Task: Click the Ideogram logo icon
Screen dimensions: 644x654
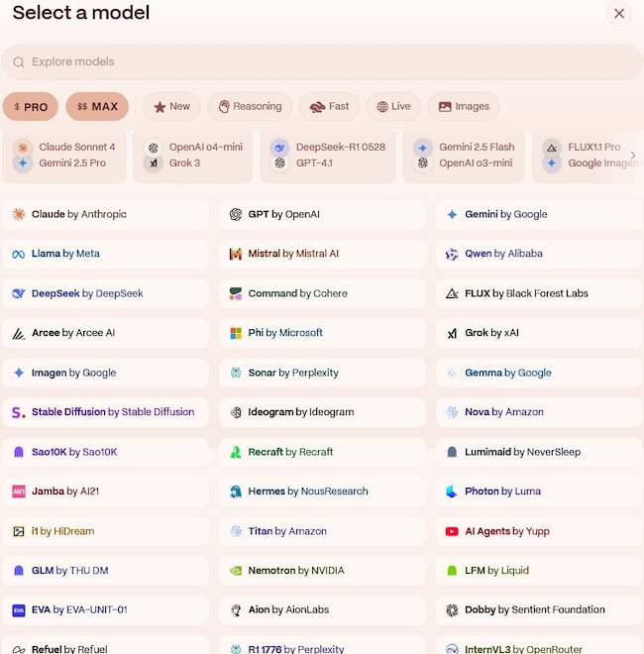Action: [236, 412]
